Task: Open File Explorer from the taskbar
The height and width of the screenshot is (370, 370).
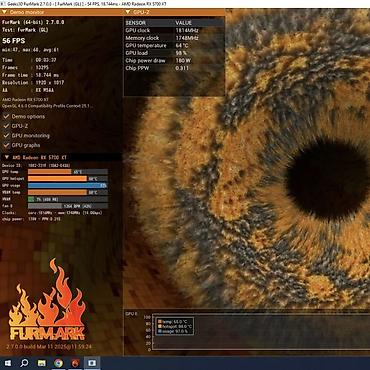Action: point(42,363)
